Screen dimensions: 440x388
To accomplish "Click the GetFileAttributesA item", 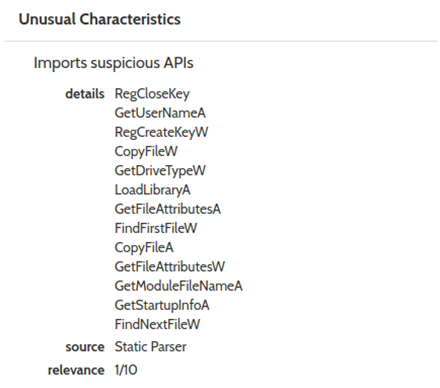I will [168, 209].
